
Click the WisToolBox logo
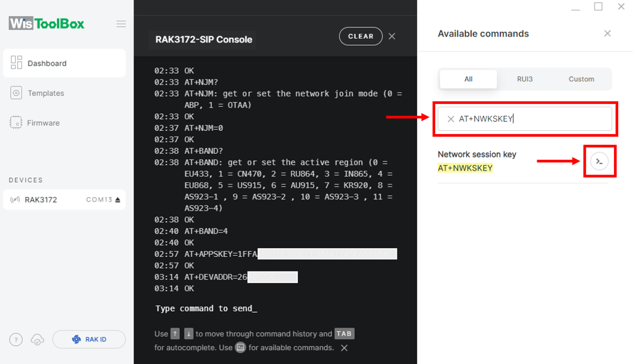tap(47, 24)
